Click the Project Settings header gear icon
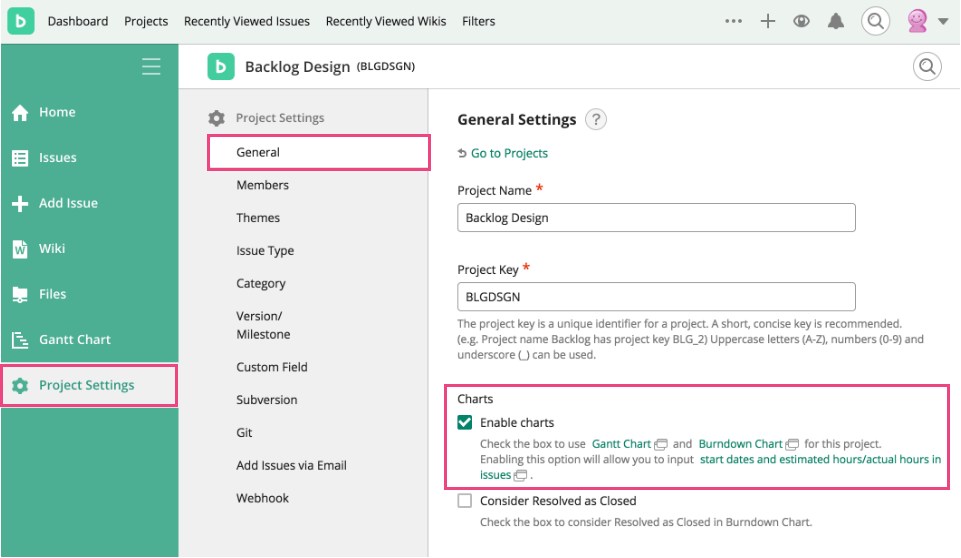 216,118
